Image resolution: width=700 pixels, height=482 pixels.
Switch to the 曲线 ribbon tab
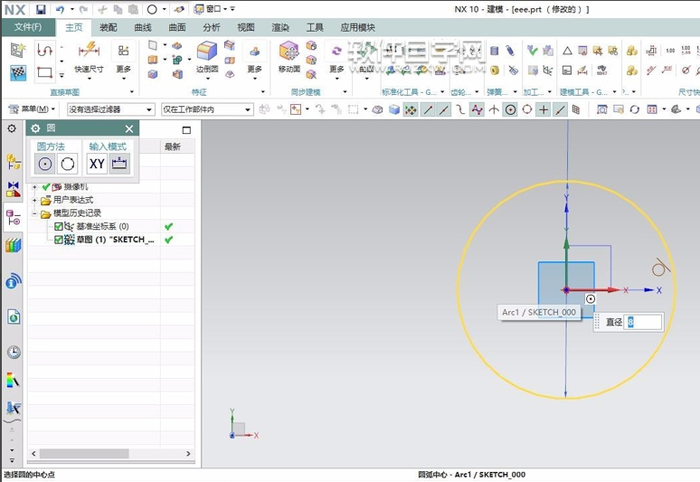[x=142, y=28]
